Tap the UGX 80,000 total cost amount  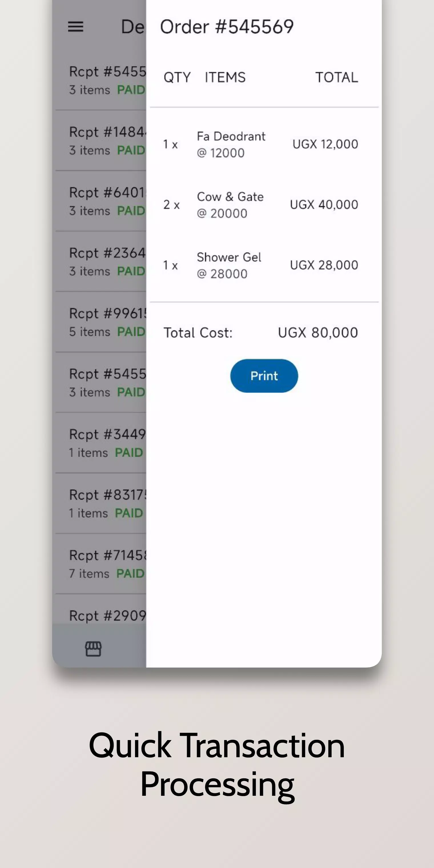(x=318, y=333)
